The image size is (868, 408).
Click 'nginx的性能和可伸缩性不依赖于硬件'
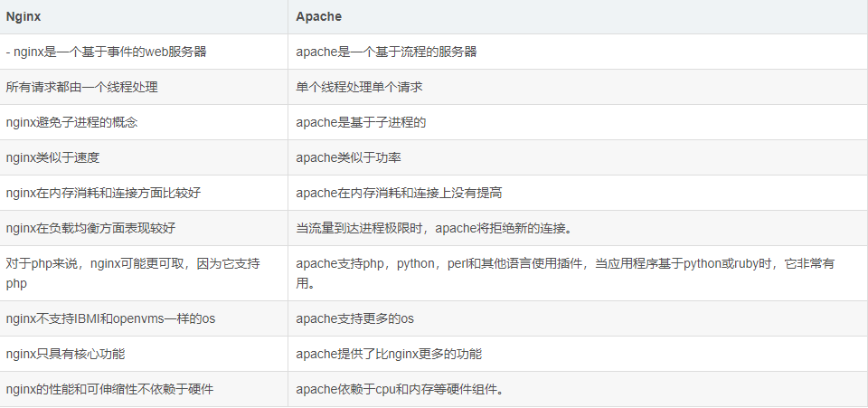tap(109, 389)
